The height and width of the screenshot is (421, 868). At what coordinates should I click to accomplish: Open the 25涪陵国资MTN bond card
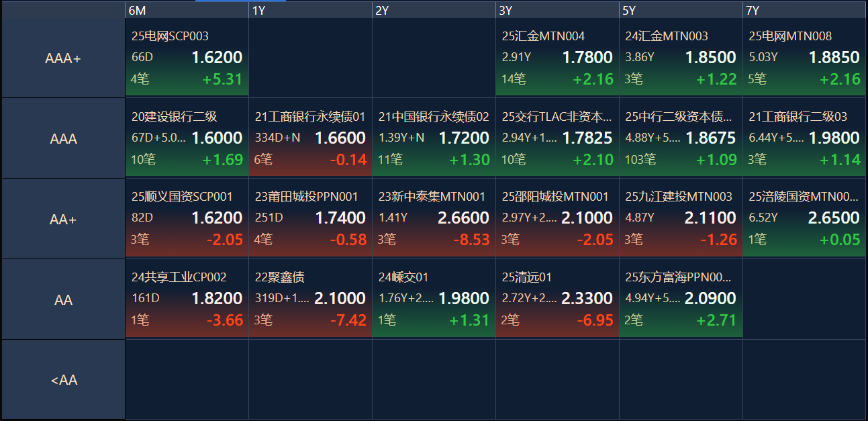coord(804,218)
